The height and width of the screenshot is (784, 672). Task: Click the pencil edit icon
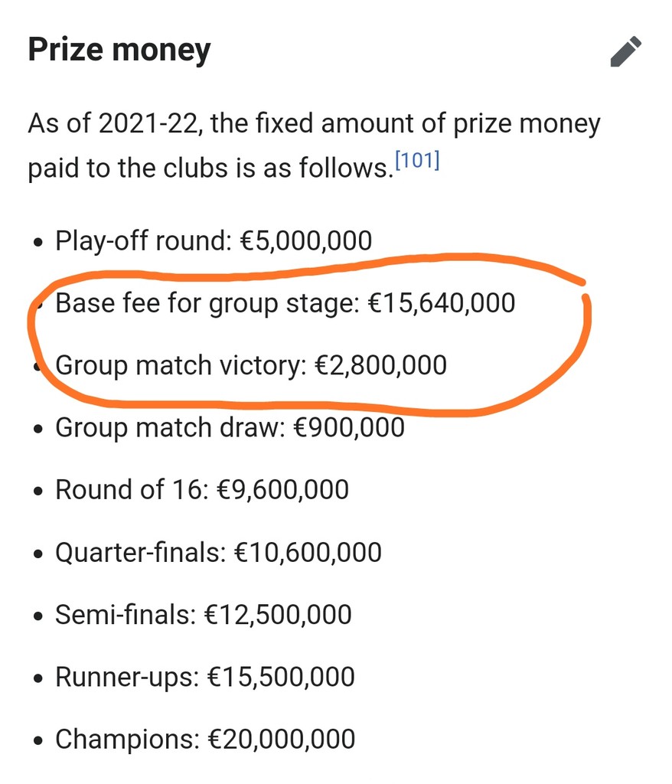(626, 51)
